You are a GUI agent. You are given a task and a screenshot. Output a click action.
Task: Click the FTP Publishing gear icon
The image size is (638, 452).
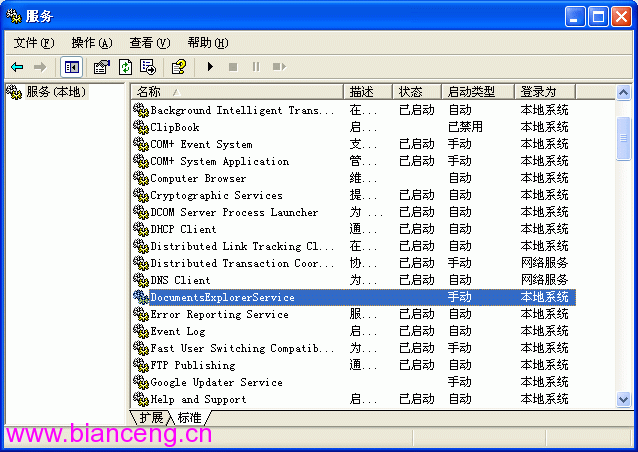141,366
